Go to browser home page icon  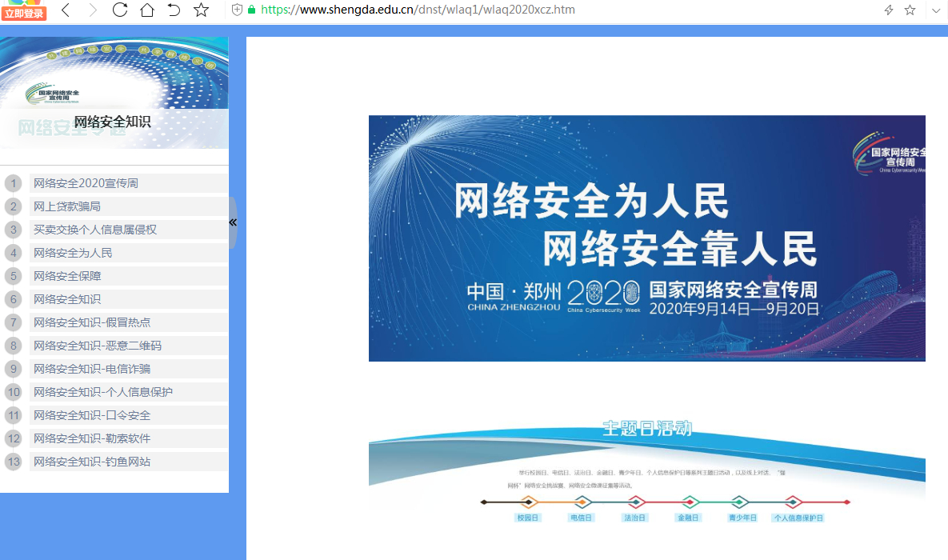(146, 10)
